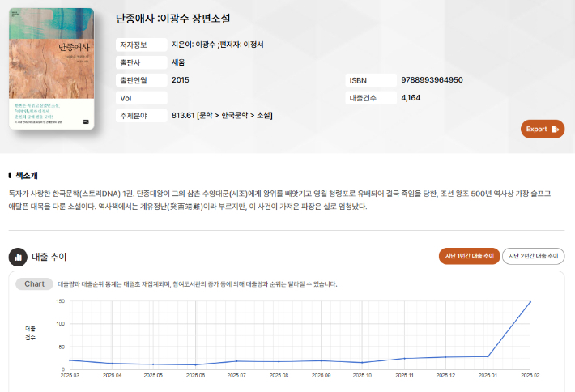This screenshot has width=575, height=392.
Task: Click the 2026.02 data point on chart
Action: pos(530,302)
